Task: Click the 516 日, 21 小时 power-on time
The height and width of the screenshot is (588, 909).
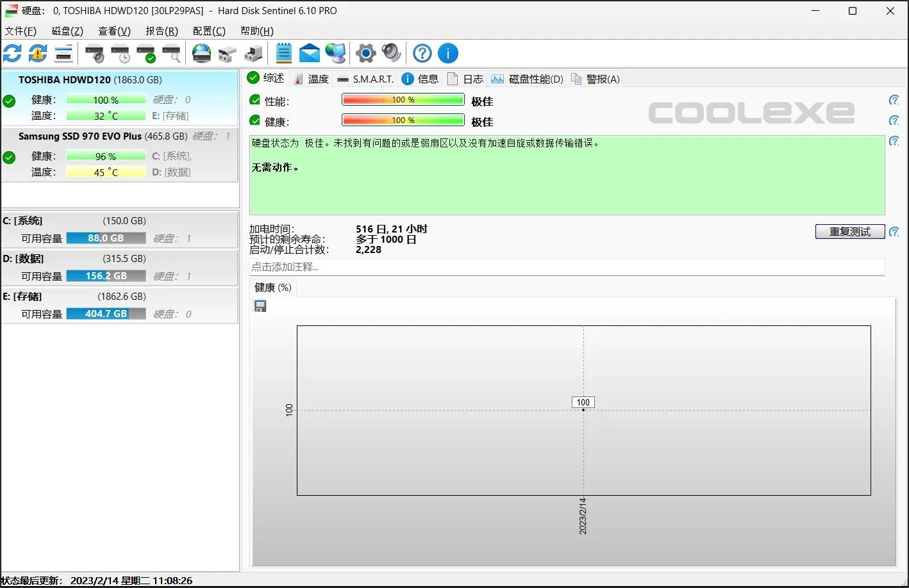Action: click(392, 229)
